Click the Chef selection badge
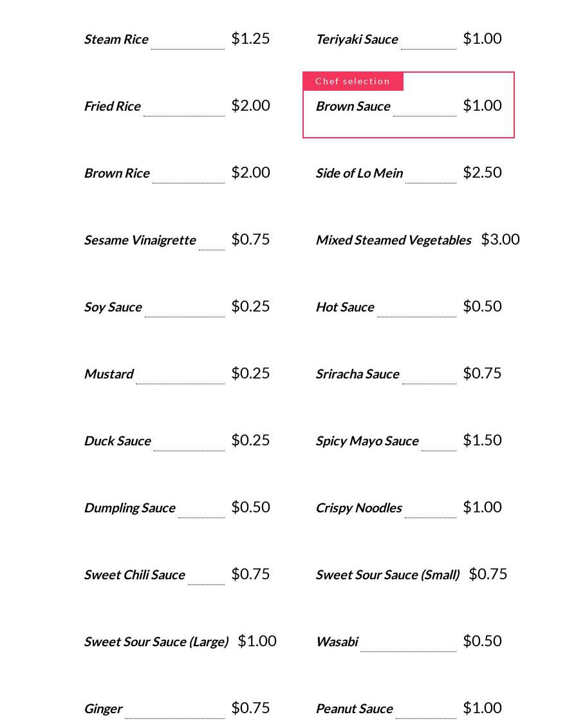Image resolution: width=585 pixels, height=728 pixels. [x=353, y=82]
